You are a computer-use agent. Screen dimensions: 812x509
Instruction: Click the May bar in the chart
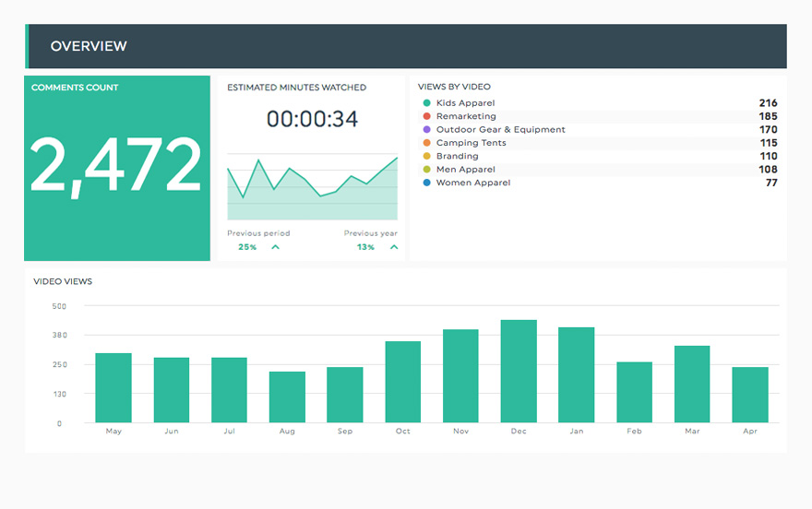coord(113,388)
